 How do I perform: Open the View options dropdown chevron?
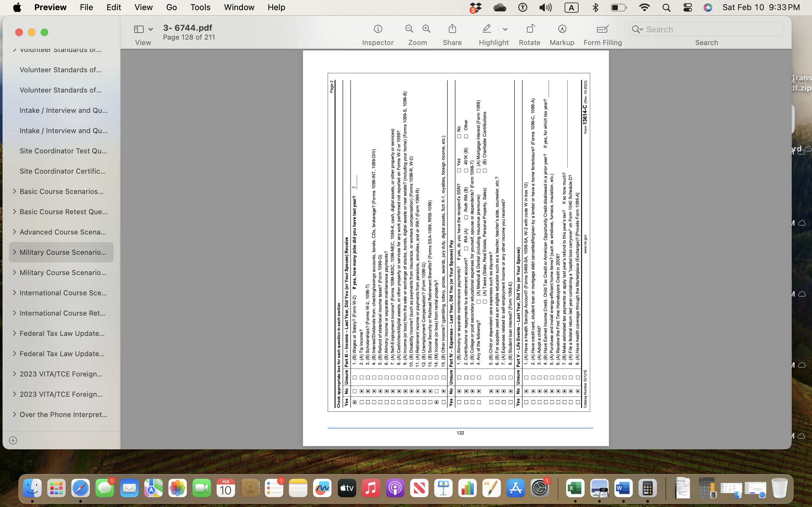click(151, 29)
